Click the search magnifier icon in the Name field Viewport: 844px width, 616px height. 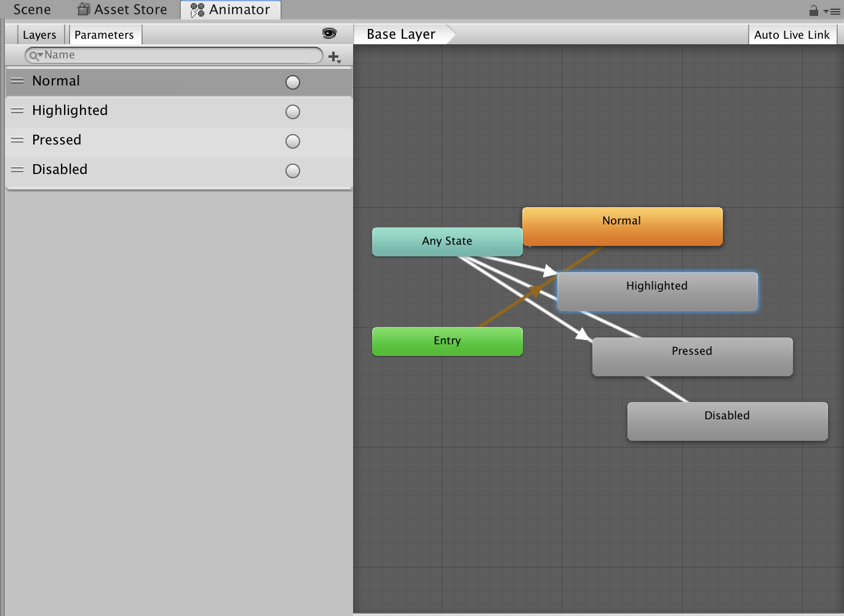pos(33,55)
